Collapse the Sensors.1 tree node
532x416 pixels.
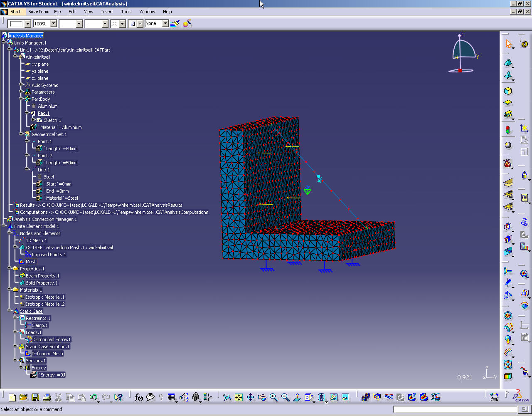(x=15, y=361)
